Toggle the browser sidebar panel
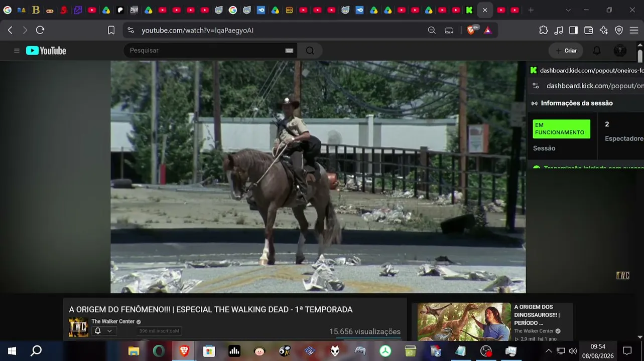Screen dimensions: 644x361 click(573, 30)
